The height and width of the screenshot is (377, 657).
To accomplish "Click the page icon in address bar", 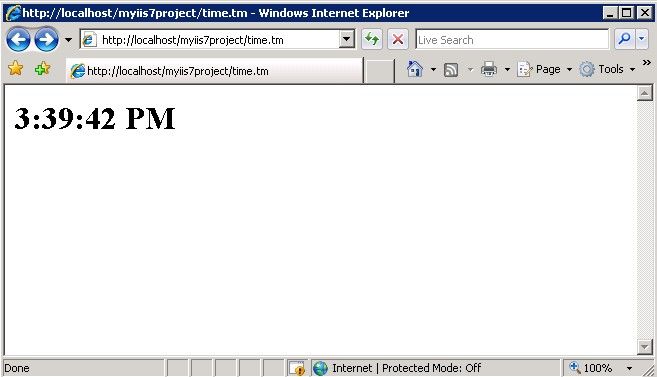I will 89,40.
